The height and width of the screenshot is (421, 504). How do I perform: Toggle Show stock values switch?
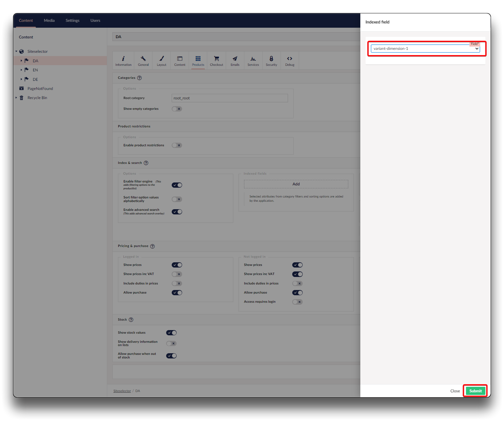171,333
